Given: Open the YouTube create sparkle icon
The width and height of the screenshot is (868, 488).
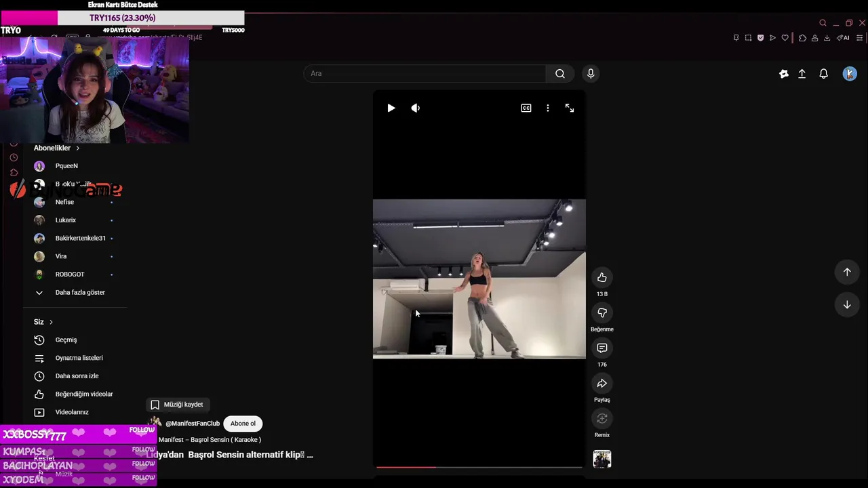Looking at the screenshot, I should [x=784, y=74].
